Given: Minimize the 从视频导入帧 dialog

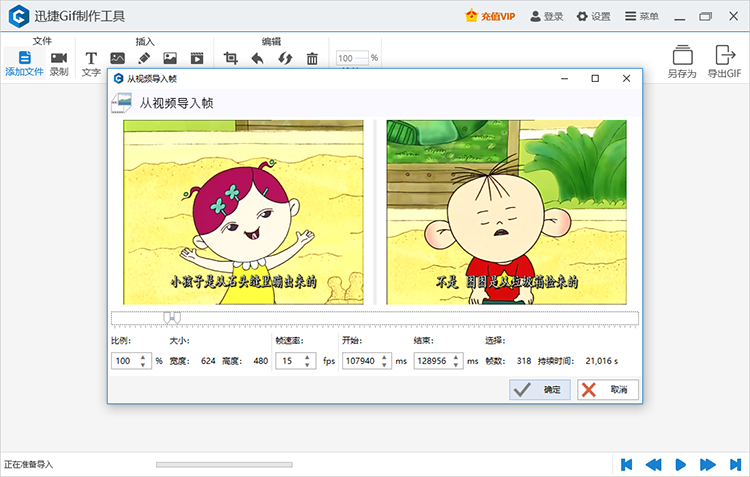Looking at the screenshot, I should click(x=564, y=78).
